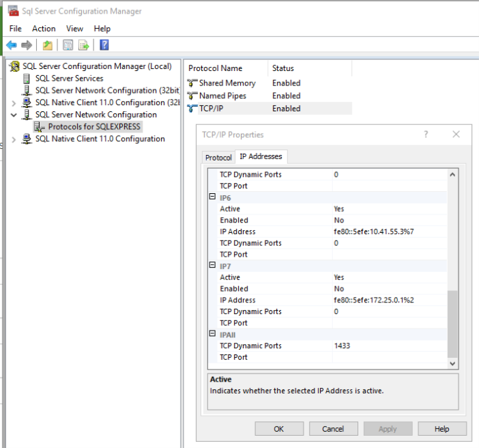Click the SQL Server Services node icon

27,79
